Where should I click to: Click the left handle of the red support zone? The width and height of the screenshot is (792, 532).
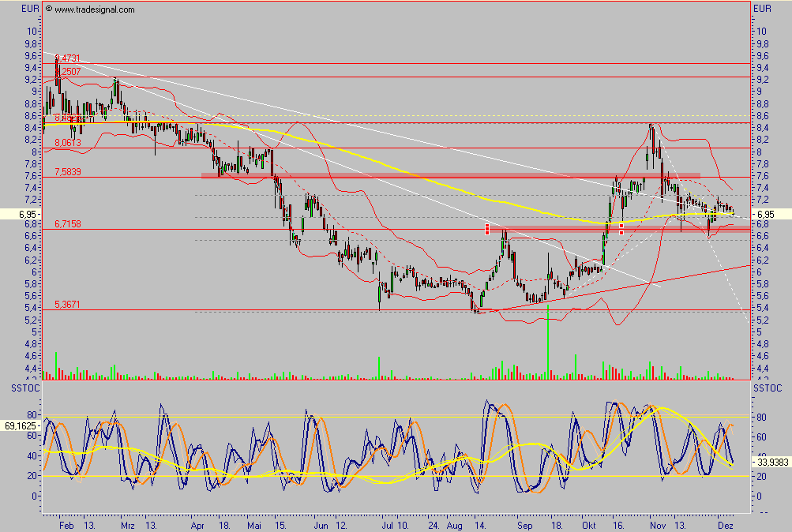(x=487, y=228)
